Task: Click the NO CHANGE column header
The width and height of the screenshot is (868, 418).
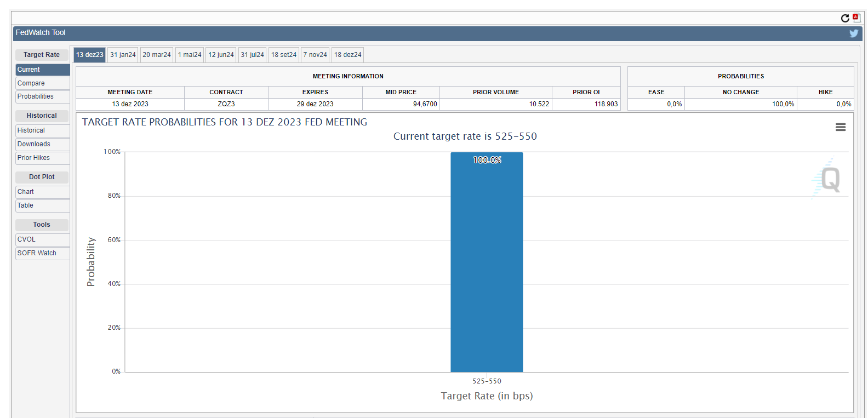Action: point(741,92)
